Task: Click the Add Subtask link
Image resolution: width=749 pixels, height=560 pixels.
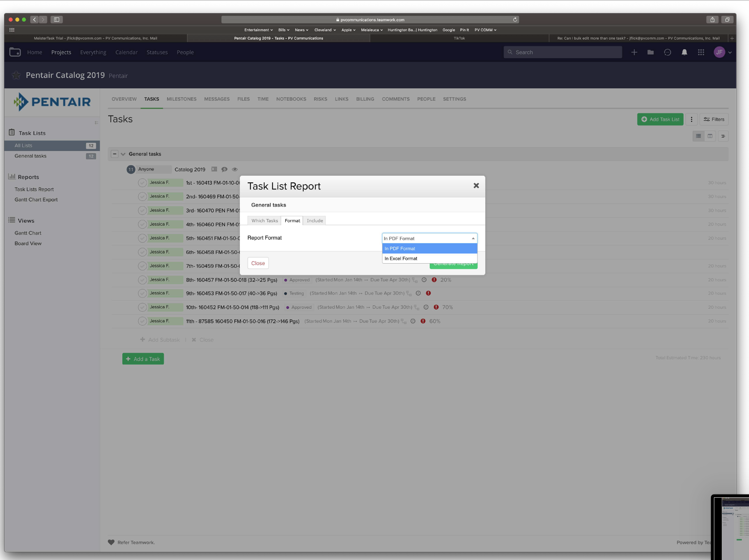Action: click(x=160, y=340)
